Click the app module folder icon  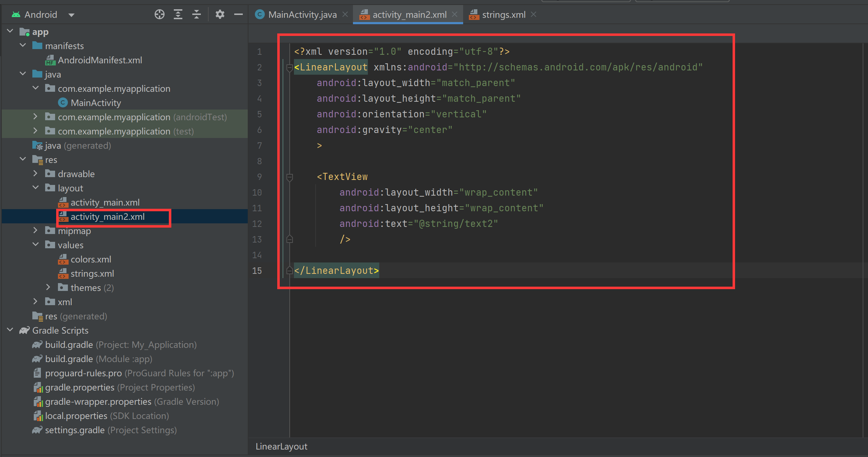pos(25,32)
